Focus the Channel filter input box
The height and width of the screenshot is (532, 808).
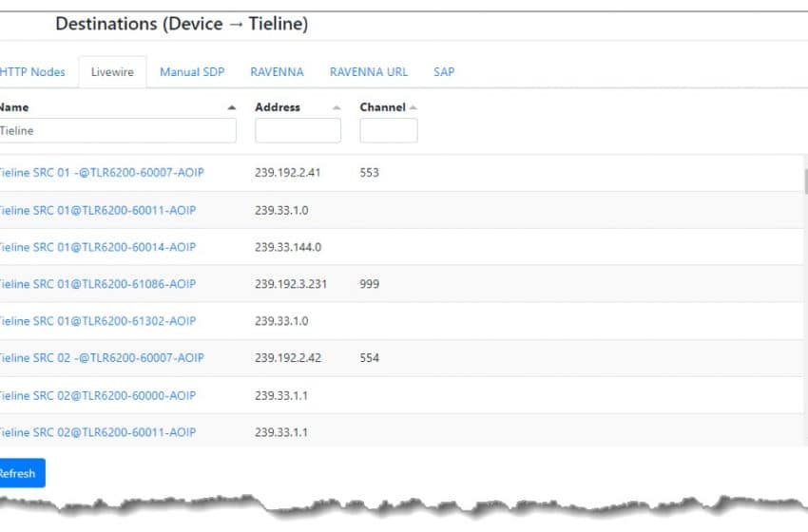click(388, 131)
